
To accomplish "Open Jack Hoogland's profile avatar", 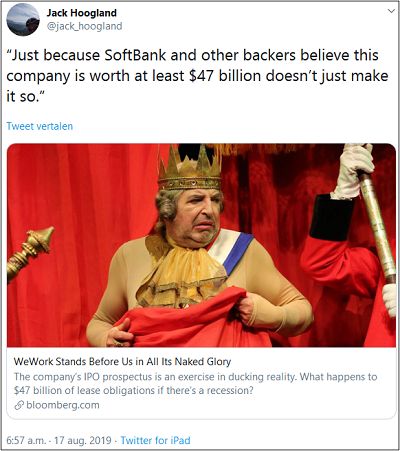I will tap(23, 20).
